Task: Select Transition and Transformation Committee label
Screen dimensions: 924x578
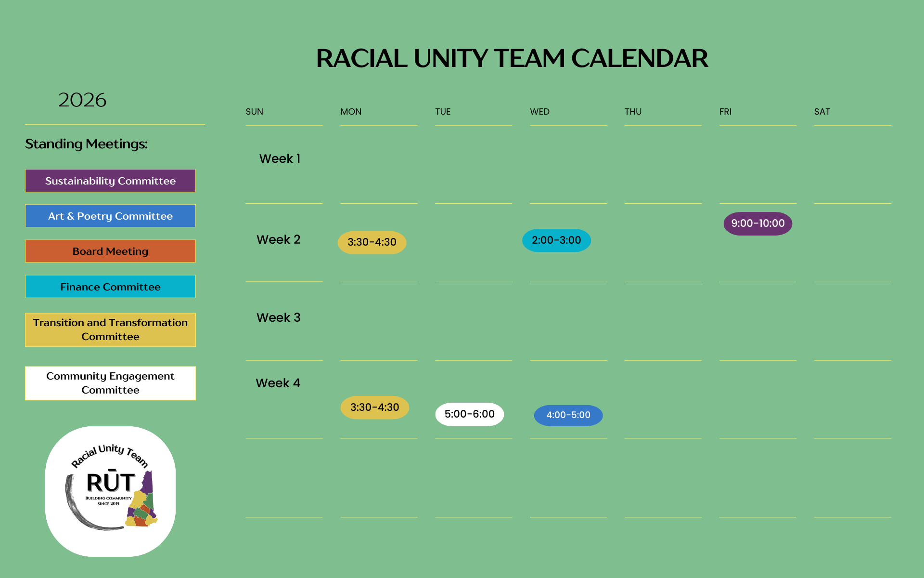Action: pyautogui.click(x=110, y=329)
